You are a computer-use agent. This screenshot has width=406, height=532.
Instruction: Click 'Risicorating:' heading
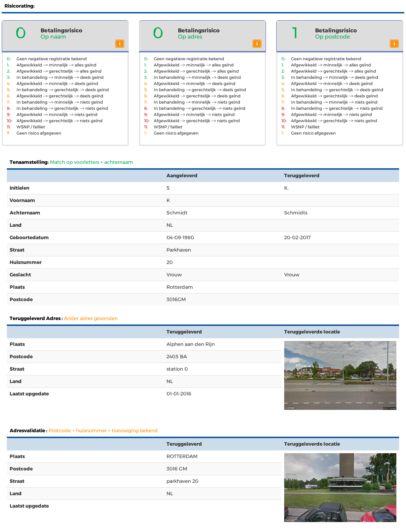tap(20, 6)
